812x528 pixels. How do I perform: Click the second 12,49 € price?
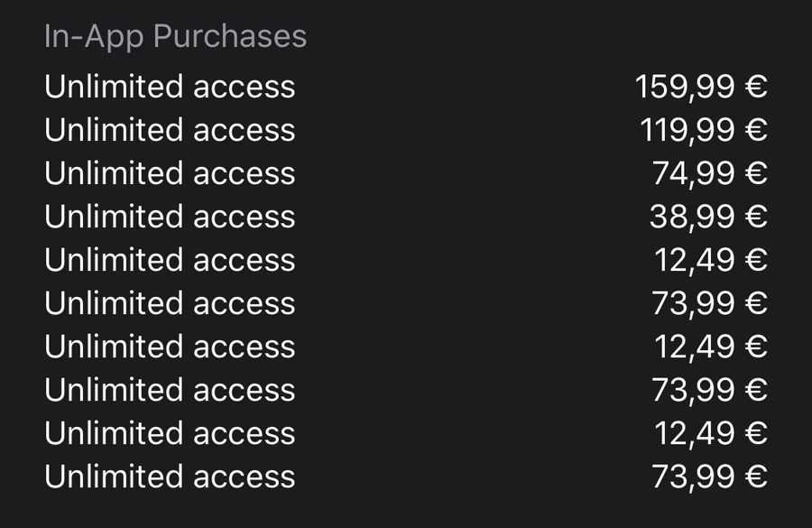pyautogui.click(x=711, y=347)
